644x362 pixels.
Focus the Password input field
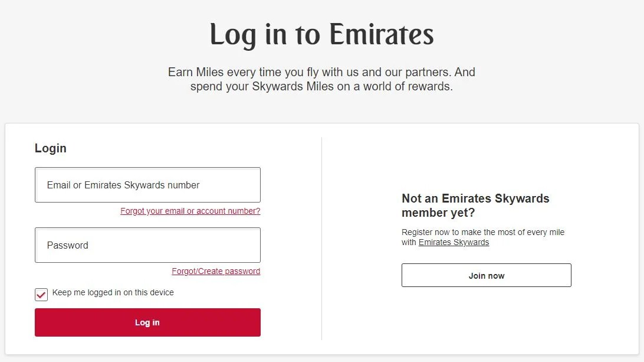[147, 245]
